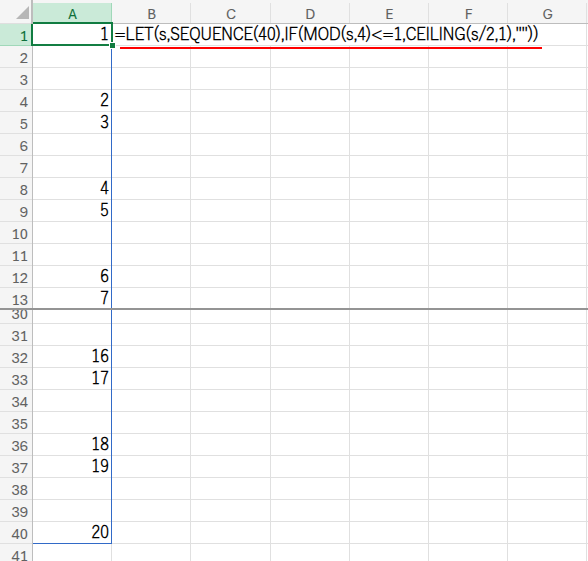Viewport: 588px width, 561px height.
Task: Select row 1 header
Action: point(16,35)
